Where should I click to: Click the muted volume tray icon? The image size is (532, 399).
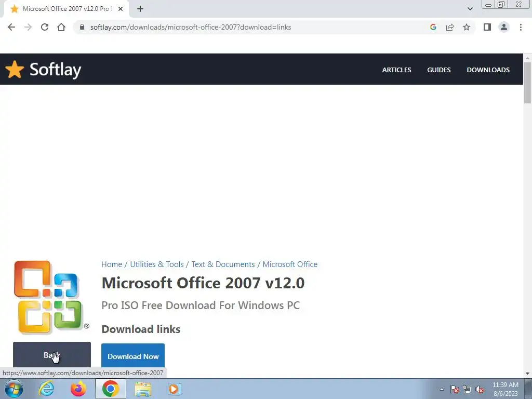point(480,389)
